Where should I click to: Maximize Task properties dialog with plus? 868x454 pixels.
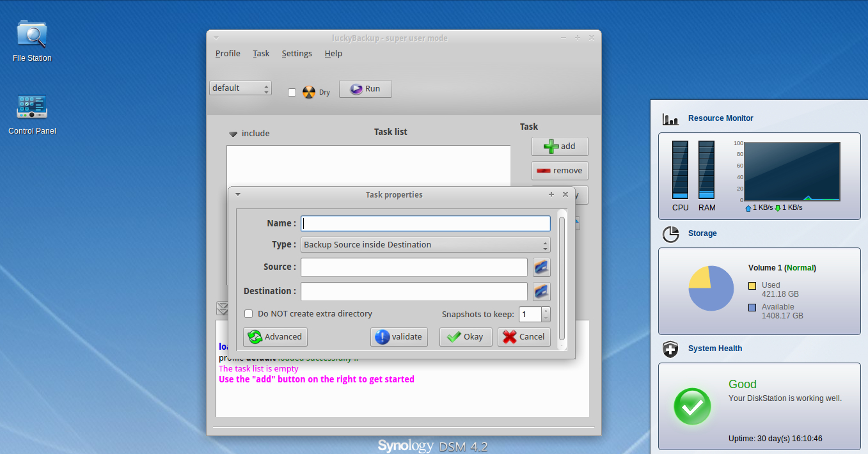click(551, 194)
